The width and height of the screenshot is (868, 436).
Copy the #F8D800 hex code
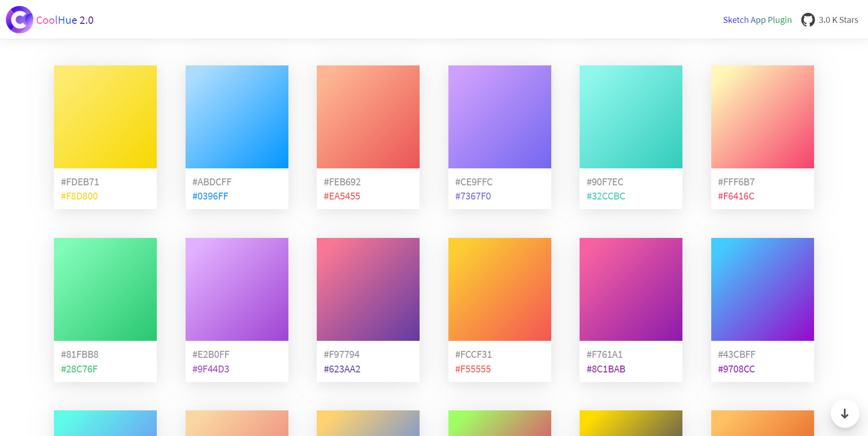pyautogui.click(x=80, y=196)
